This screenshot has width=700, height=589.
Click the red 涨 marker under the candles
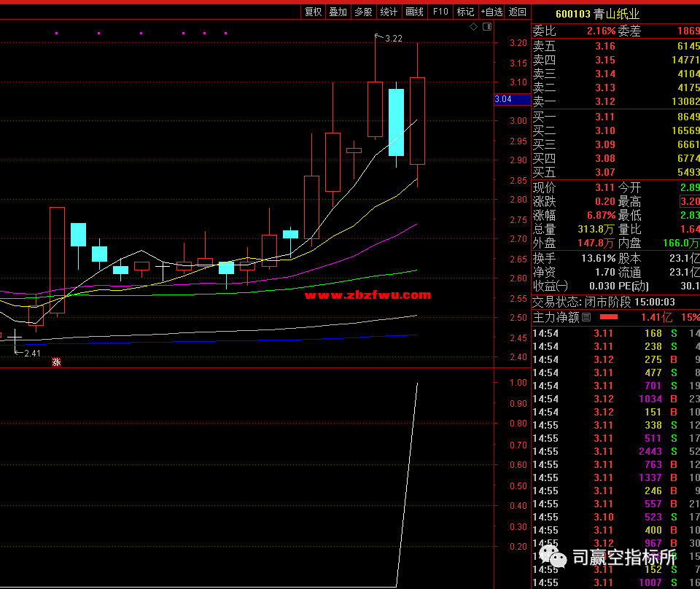pos(56,362)
